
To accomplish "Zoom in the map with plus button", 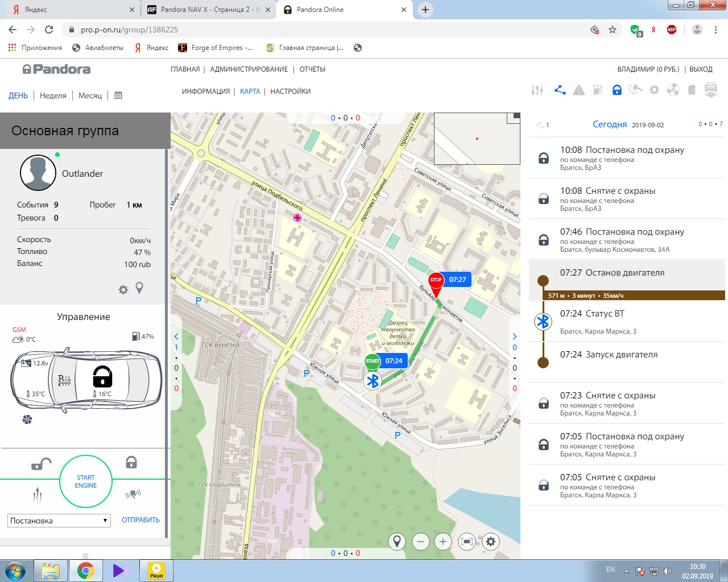I will [442, 542].
